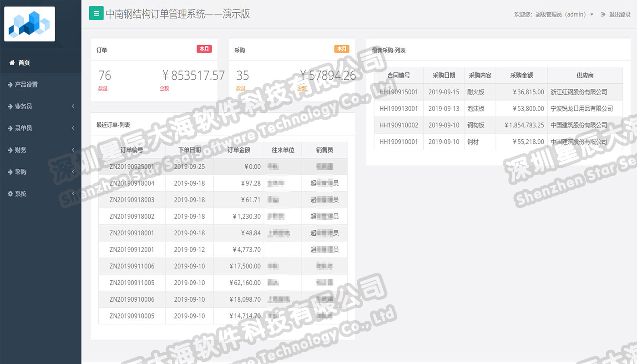Select order ZN20190918001

click(132, 233)
